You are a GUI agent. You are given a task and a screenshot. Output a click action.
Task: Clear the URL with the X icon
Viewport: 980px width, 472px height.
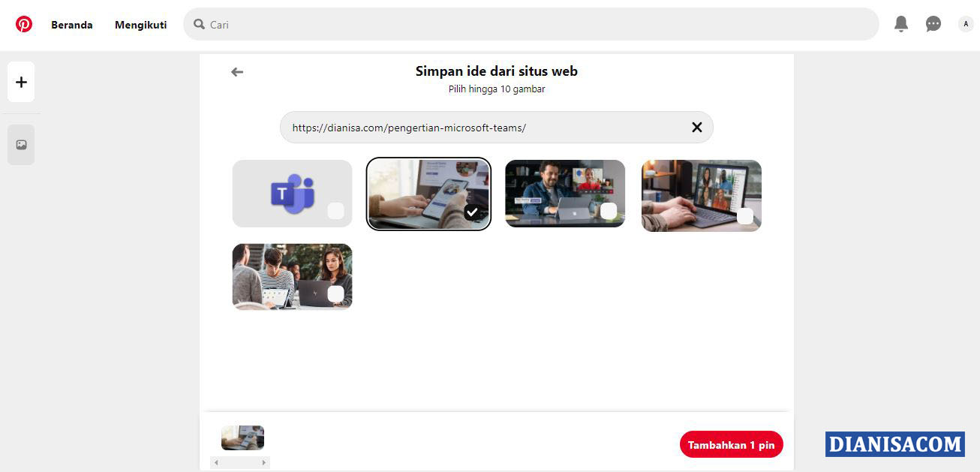[696, 127]
